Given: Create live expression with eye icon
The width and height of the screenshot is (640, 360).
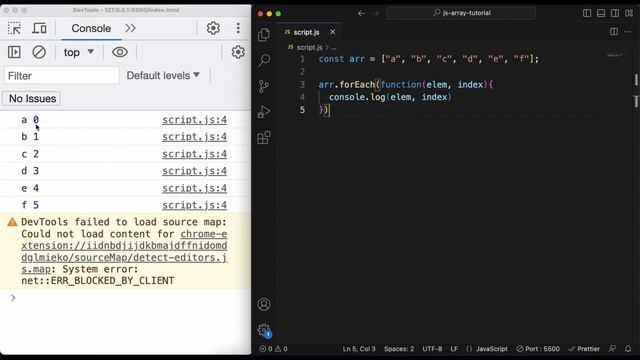Looking at the screenshot, I should (120, 52).
